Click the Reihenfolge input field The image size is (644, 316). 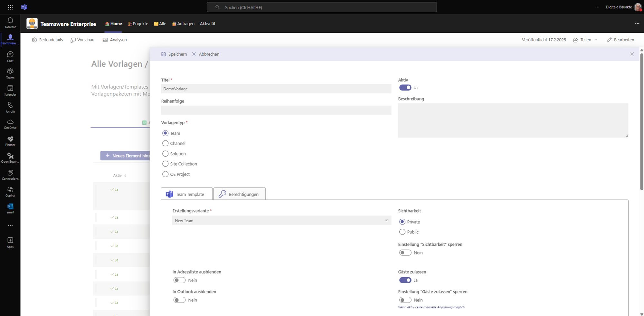(276, 110)
